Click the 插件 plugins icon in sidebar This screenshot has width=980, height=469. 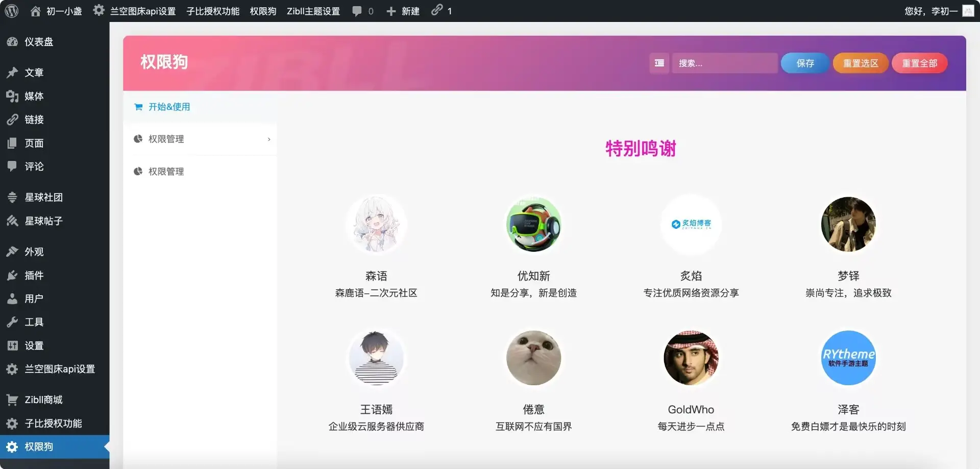[x=12, y=275]
